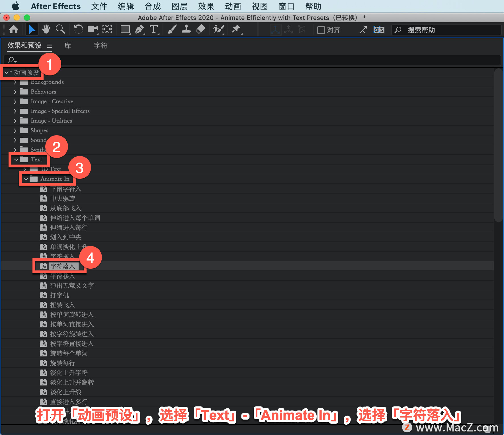504x435 pixels.
Task: Open the 帮助 menu
Action: pos(313,6)
